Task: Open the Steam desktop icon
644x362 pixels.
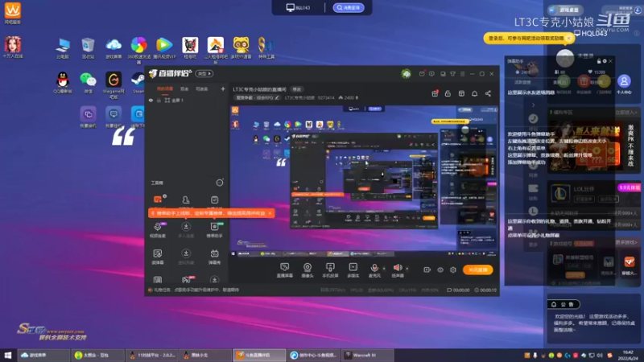Action: [138, 82]
